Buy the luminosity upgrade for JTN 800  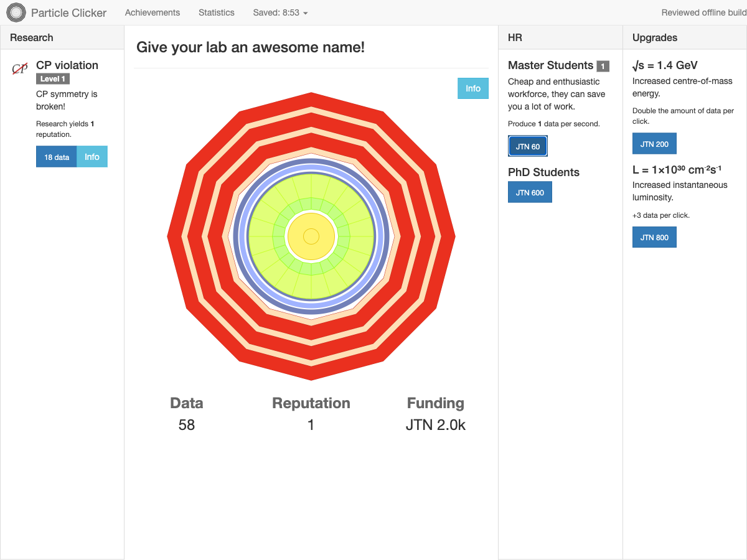(654, 237)
